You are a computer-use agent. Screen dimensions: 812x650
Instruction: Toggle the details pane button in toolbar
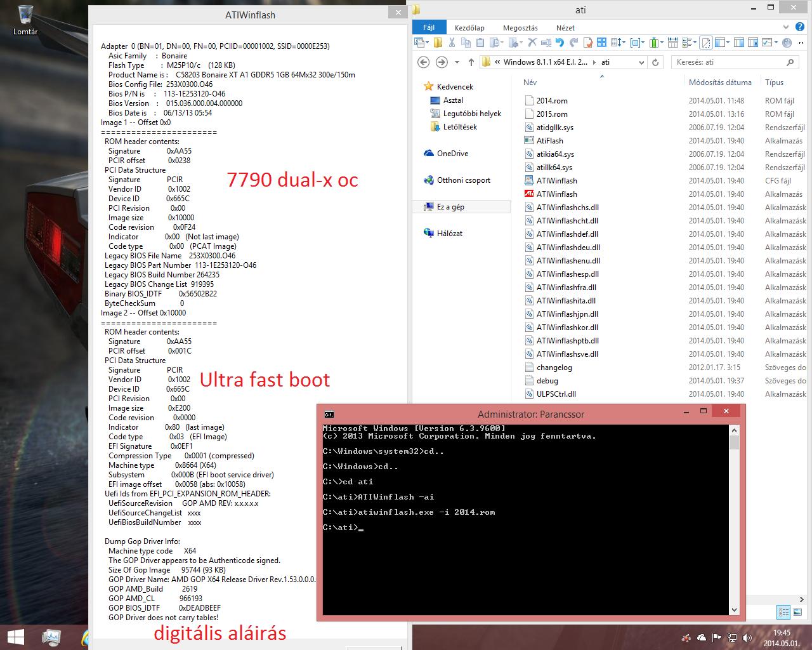point(752,43)
